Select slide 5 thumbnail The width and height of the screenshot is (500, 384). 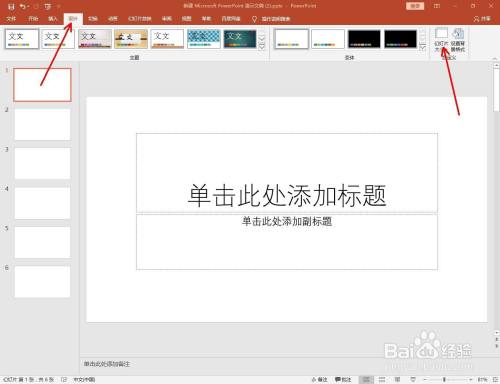click(x=42, y=242)
